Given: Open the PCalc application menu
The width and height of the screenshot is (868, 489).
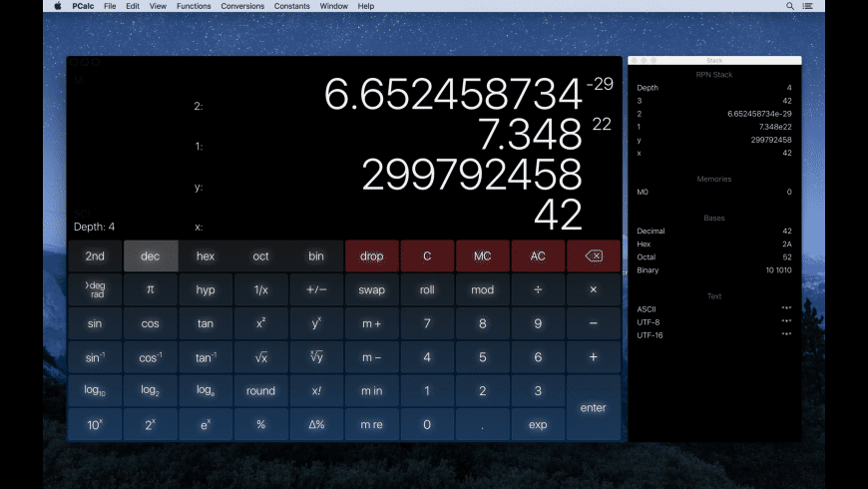Looking at the screenshot, I should tap(83, 6).
